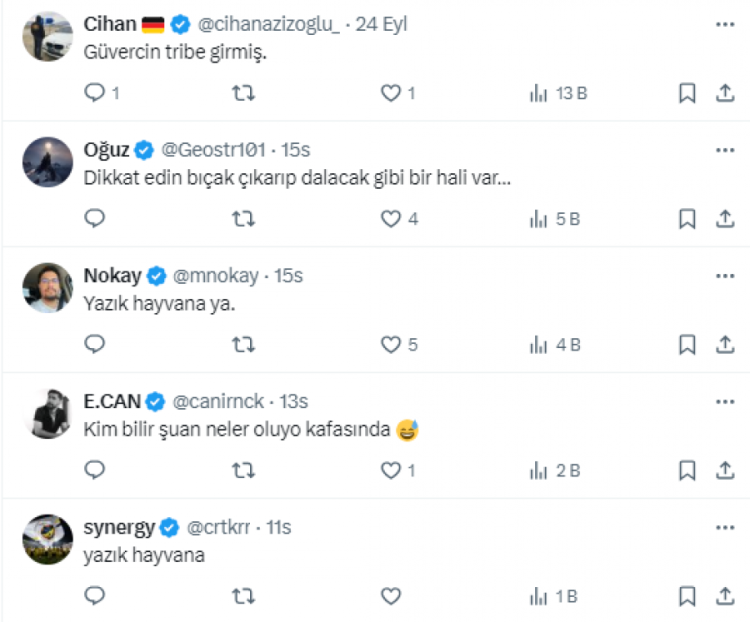Open Nokay's profile name link

tap(112, 276)
